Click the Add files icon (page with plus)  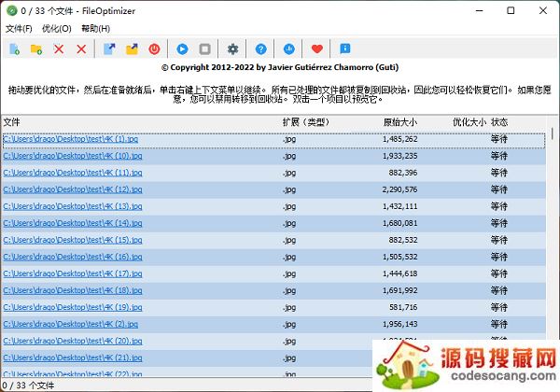14,49
